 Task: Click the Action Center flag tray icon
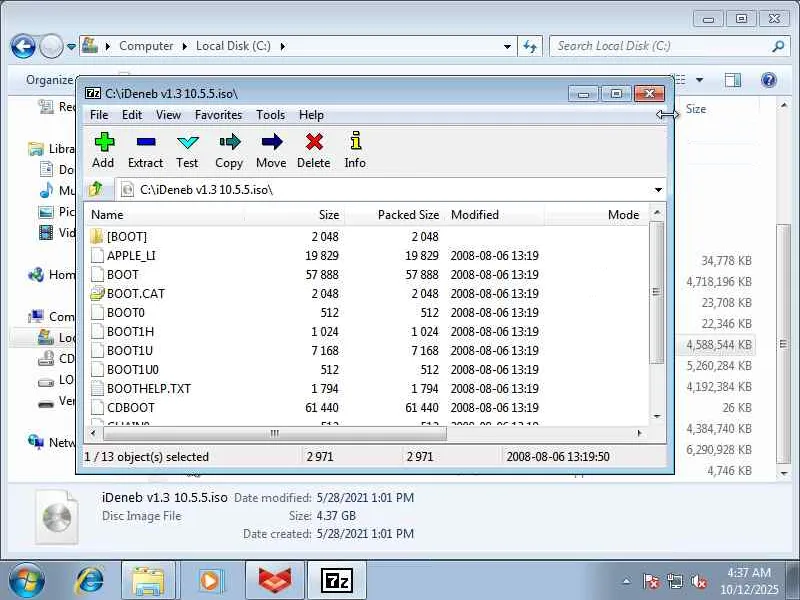click(651, 581)
